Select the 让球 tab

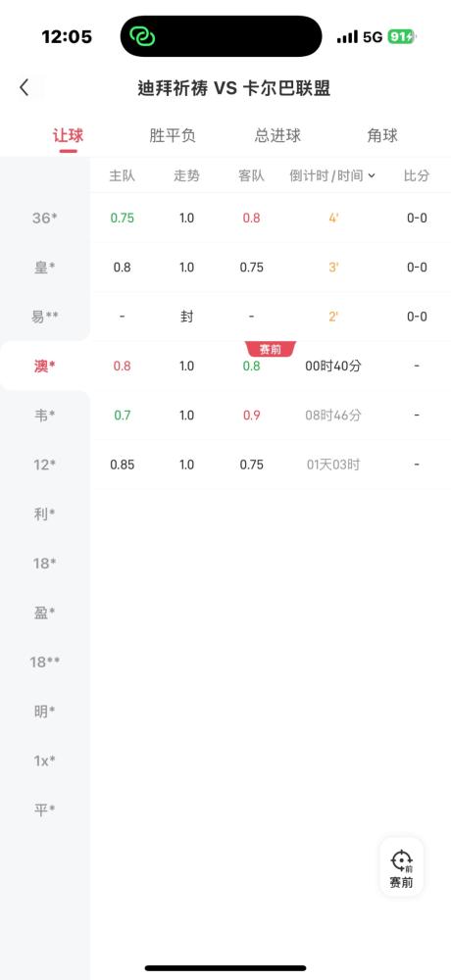68,135
